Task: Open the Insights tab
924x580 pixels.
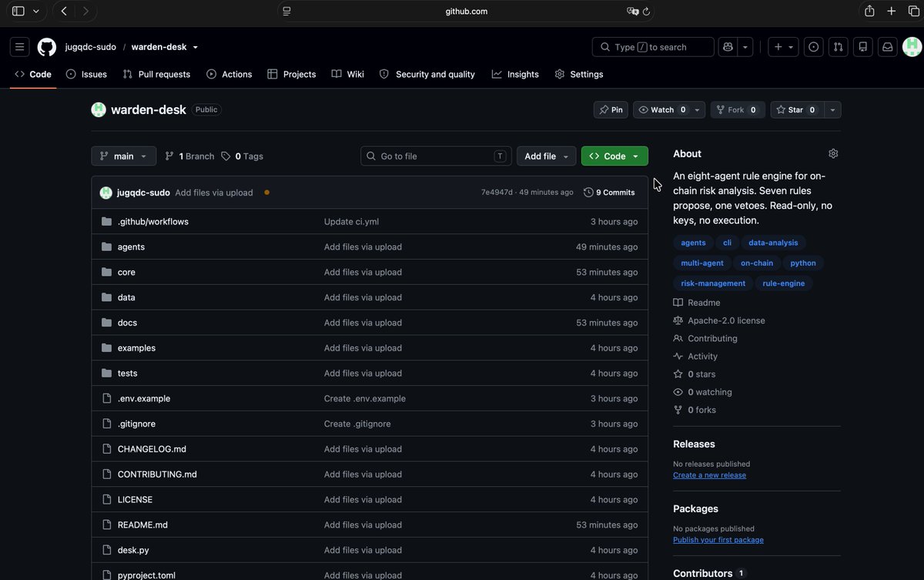Action: pos(515,74)
